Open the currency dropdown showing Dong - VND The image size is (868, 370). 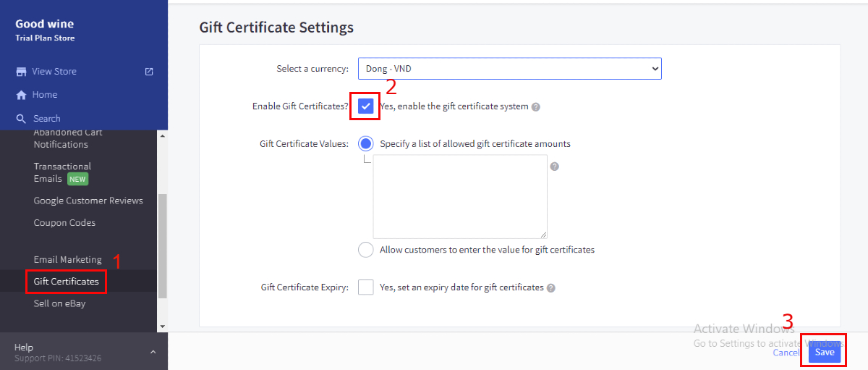(x=509, y=69)
